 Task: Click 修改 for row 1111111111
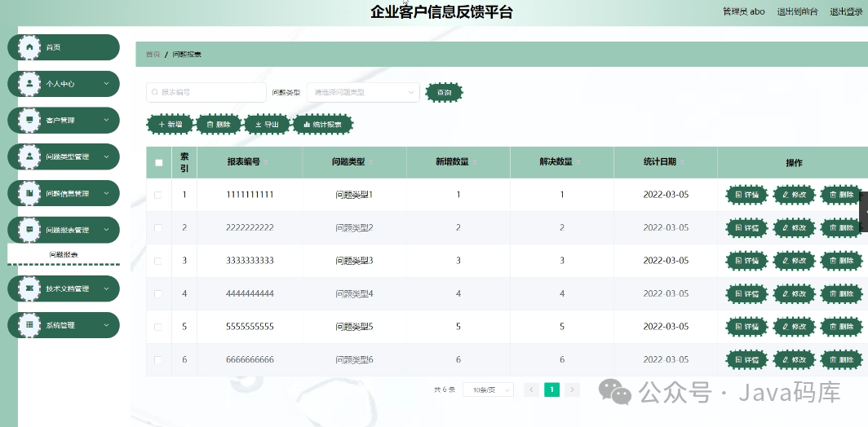pyautogui.click(x=795, y=195)
